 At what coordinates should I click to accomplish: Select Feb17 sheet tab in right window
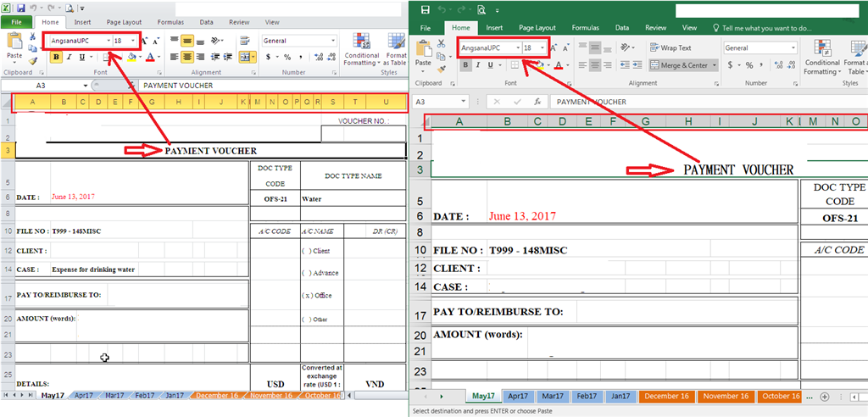click(587, 396)
